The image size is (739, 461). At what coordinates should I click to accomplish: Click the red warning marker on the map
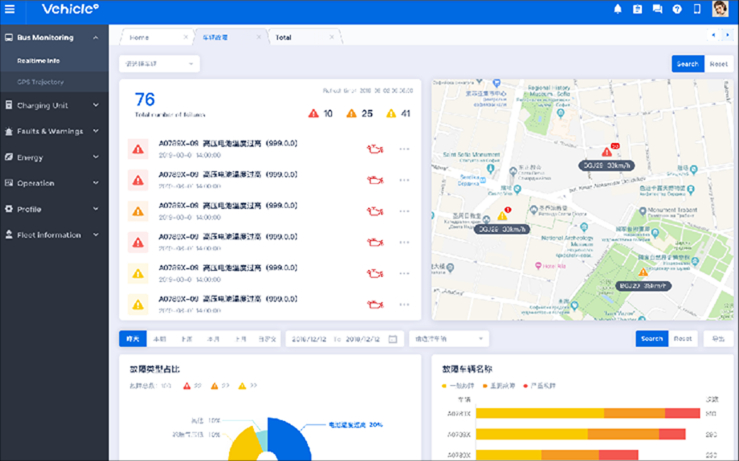click(x=606, y=151)
